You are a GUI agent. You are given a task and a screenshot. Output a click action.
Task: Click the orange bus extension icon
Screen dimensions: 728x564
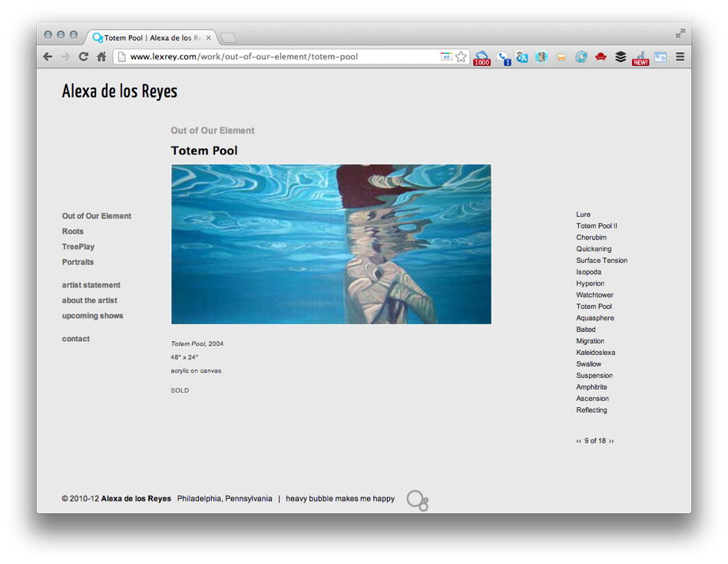click(561, 57)
